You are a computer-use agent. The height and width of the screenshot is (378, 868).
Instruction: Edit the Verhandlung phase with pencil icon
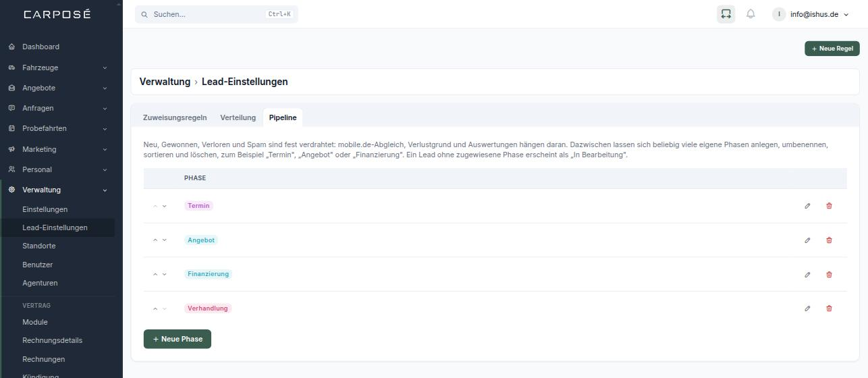coord(807,308)
